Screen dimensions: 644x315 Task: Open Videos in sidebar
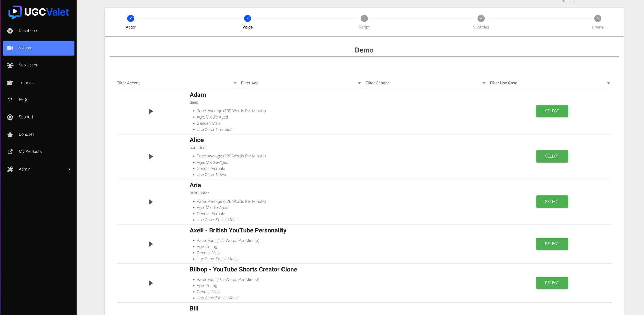(38, 48)
